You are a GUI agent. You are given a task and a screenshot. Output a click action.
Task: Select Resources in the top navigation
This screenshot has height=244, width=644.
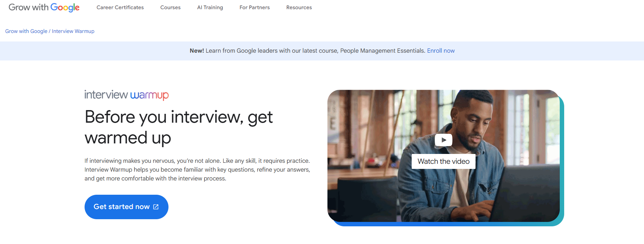pos(299,7)
